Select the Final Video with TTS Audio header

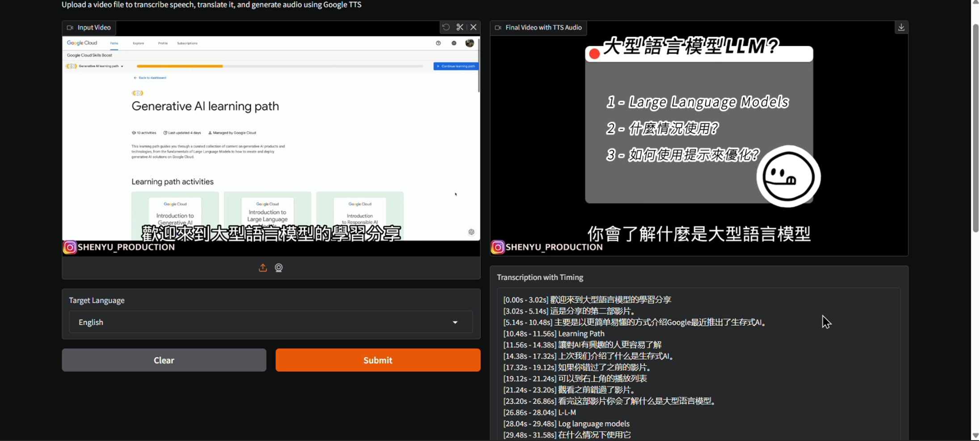[538, 28]
